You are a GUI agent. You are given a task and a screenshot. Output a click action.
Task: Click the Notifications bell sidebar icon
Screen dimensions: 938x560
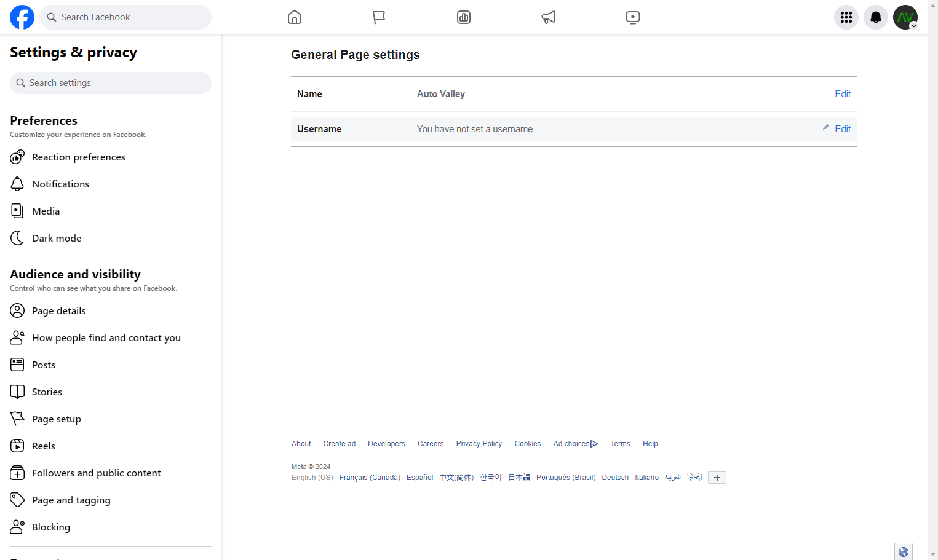pos(17,184)
